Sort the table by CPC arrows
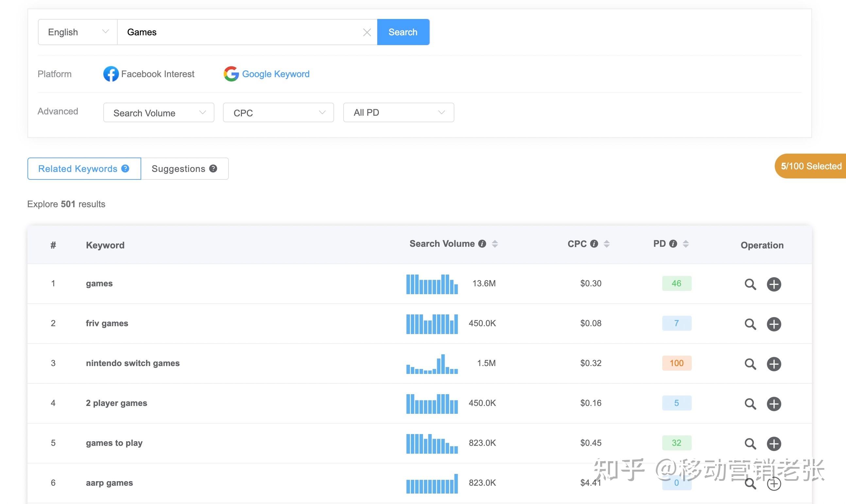This screenshot has width=846, height=504. pos(607,244)
